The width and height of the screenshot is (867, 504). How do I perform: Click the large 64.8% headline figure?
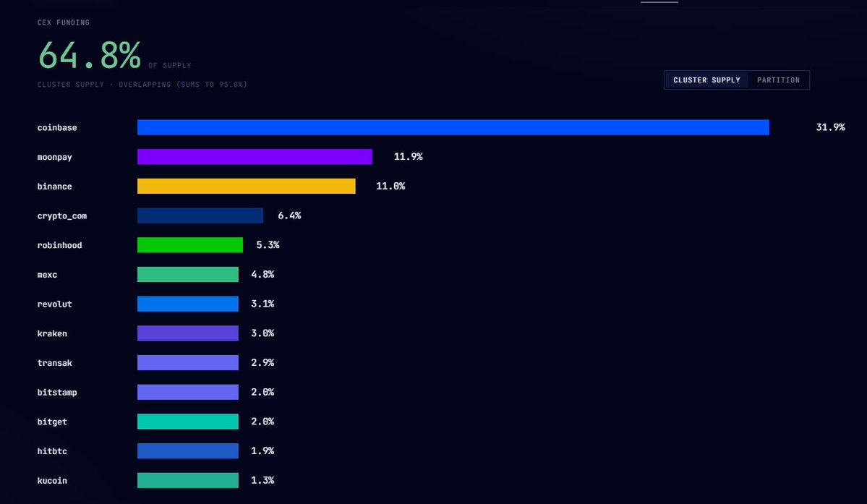(x=90, y=55)
